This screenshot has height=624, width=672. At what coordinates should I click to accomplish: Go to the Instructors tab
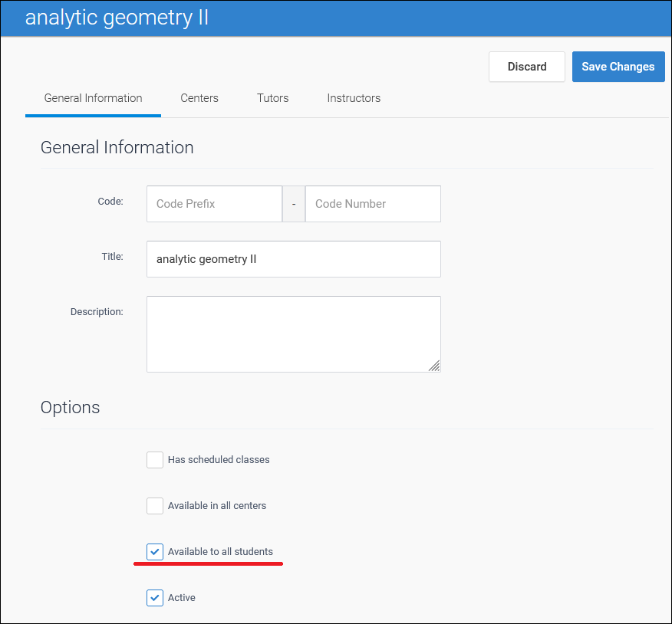[x=354, y=98]
